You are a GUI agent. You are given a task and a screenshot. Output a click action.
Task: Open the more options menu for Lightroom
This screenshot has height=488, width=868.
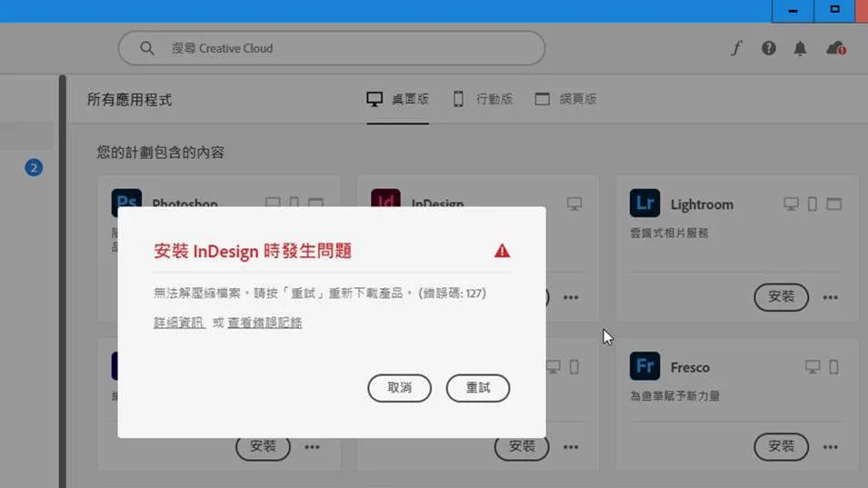[x=831, y=298]
